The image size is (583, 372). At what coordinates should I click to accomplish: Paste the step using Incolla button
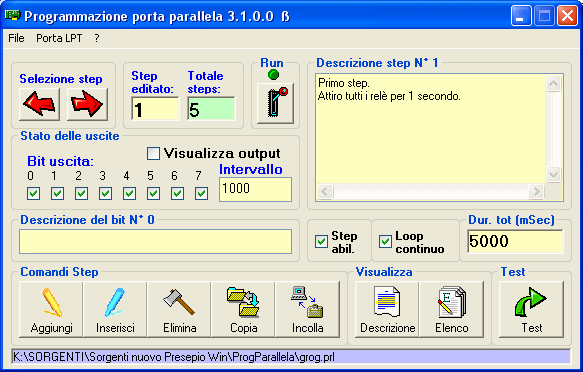point(307,309)
